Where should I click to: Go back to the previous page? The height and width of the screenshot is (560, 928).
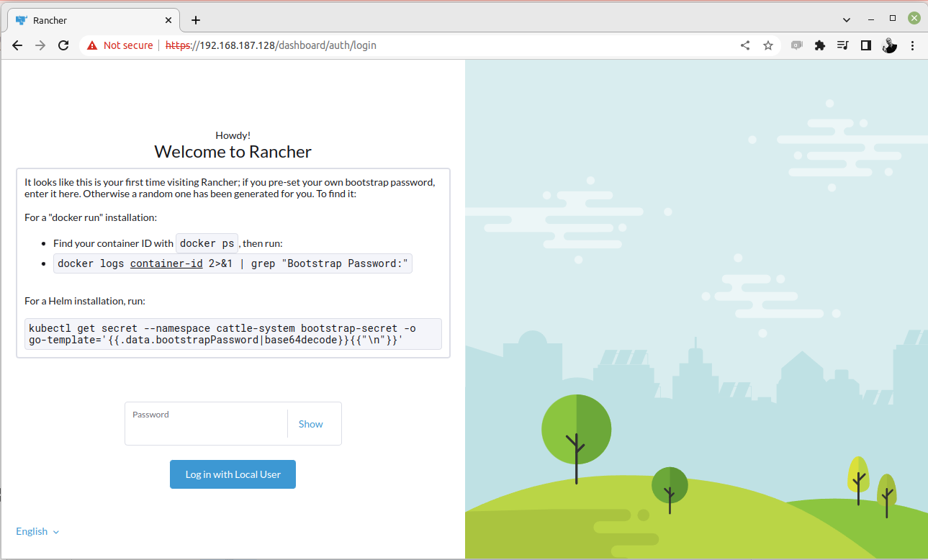[17, 45]
